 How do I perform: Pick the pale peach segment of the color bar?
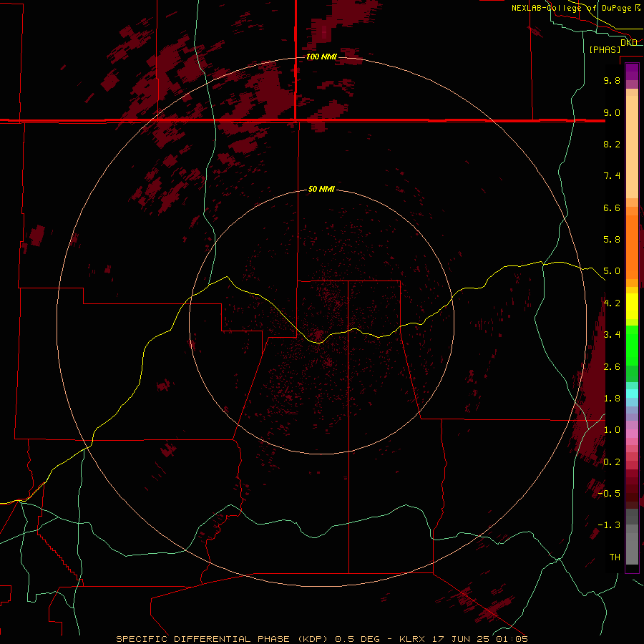click(x=632, y=147)
